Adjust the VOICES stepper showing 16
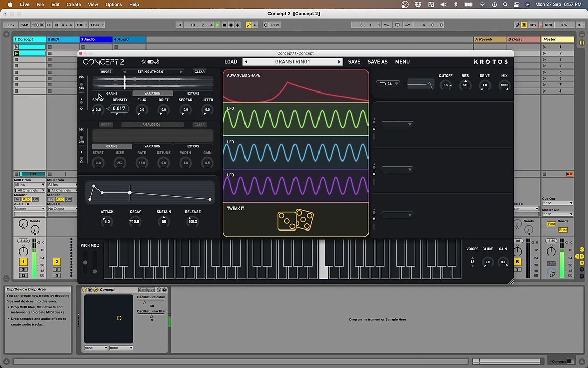The height and width of the screenshot is (368, 588). tap(472, 262)
